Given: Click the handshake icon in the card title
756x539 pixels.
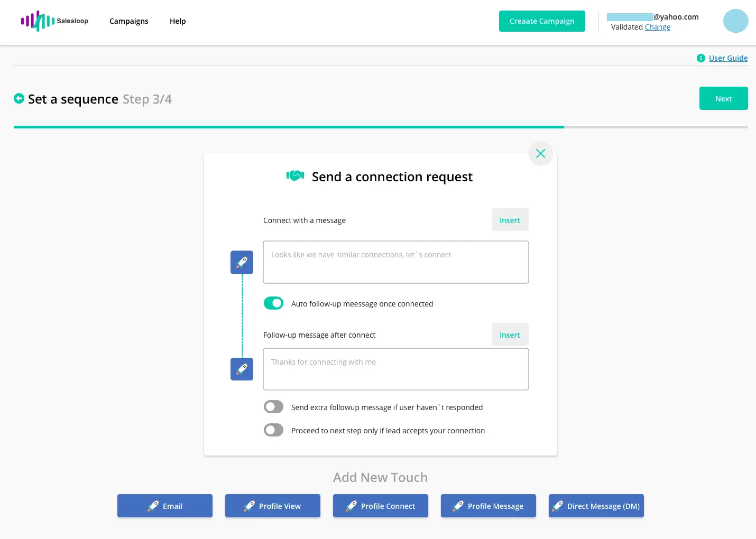Looking at the screenshot, I should [295, 175].
